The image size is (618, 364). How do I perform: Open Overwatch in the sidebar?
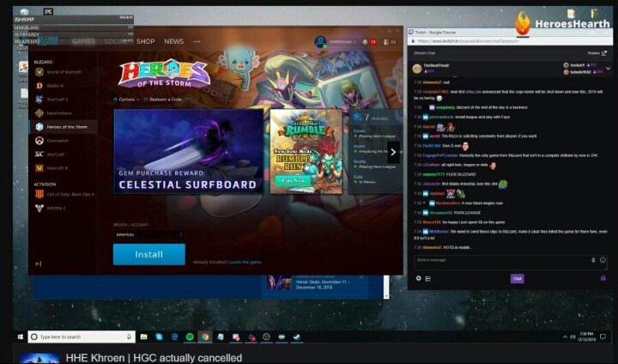click(x=53, y=141)
